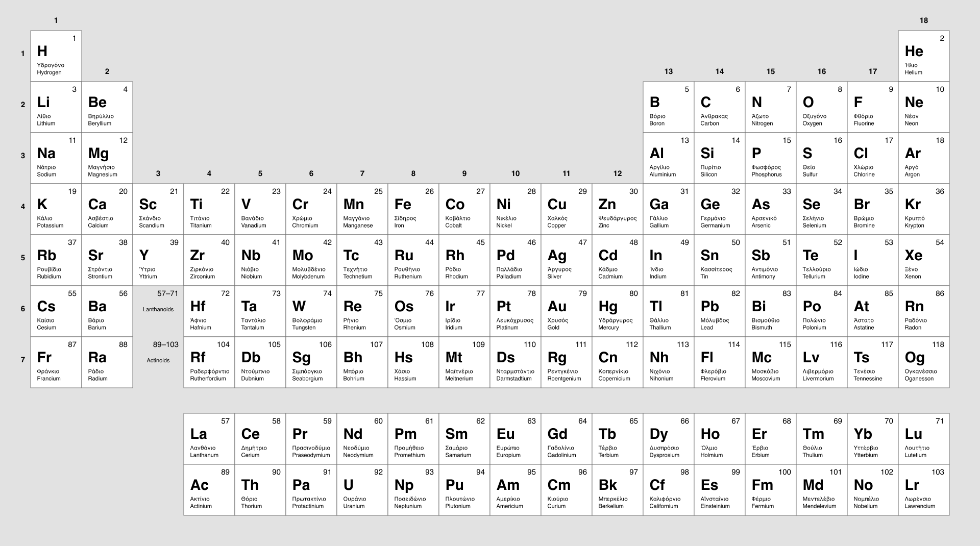980x546 pixels.
Task: Select the Plutonium cell
Action: pos(464,490)
